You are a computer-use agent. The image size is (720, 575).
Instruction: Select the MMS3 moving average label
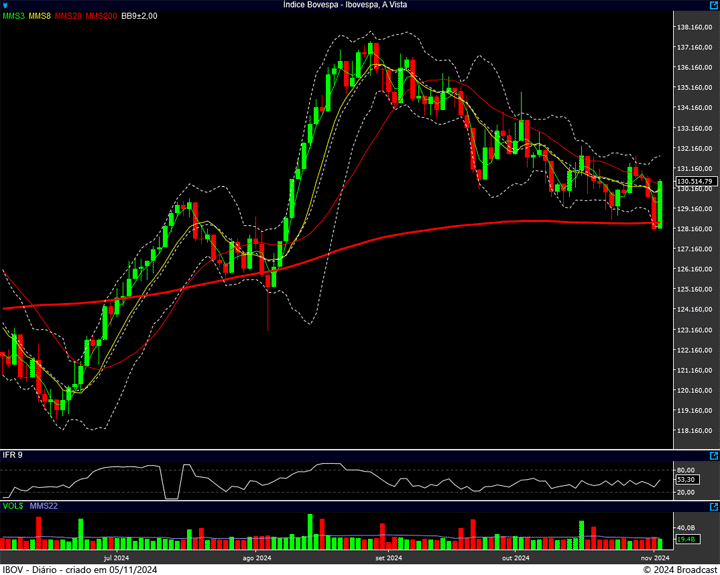point(13,17)
